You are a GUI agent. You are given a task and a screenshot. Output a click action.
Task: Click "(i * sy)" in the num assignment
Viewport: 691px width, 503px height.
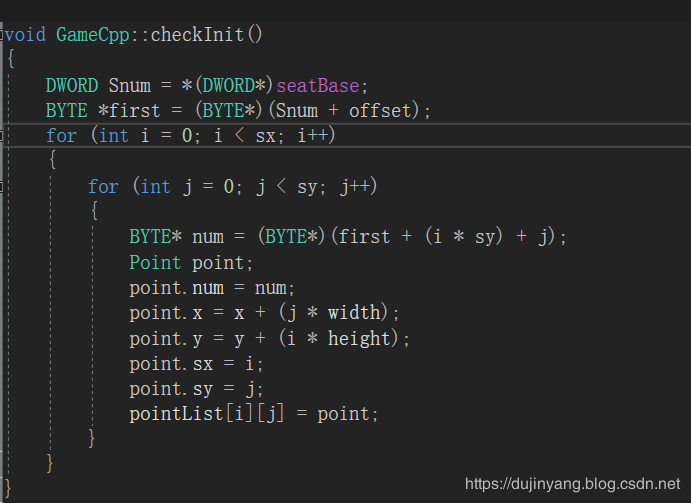click(x=464, y=237)
